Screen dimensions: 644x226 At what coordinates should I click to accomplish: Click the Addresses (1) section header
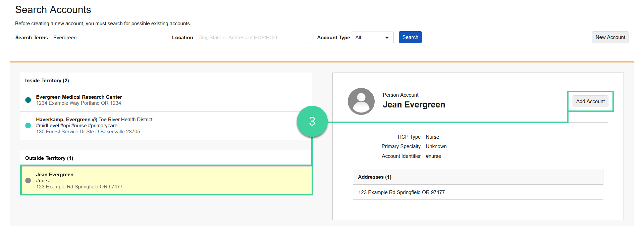[478, 177]
